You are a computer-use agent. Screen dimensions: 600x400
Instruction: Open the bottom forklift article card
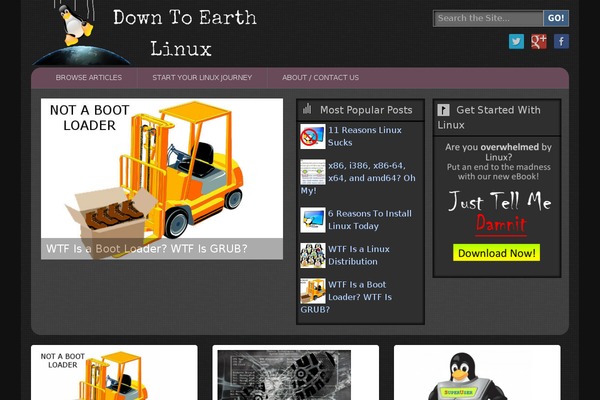tap(114, 372)
